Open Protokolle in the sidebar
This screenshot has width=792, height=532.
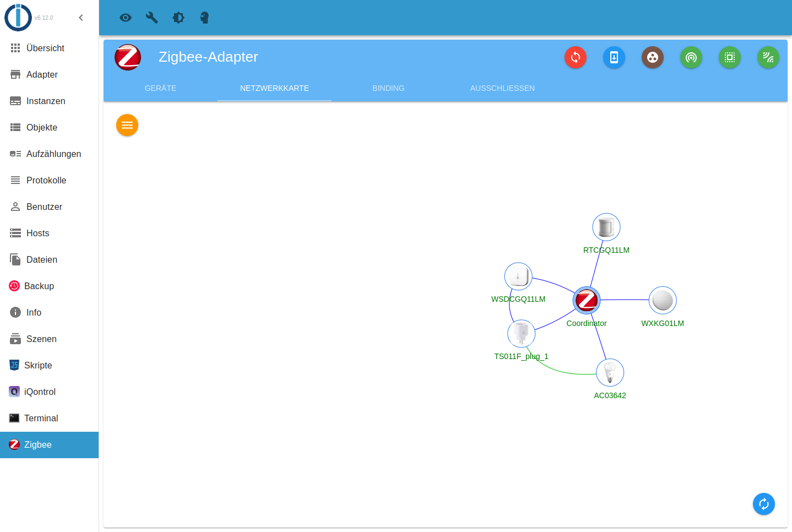coord(50,181)
